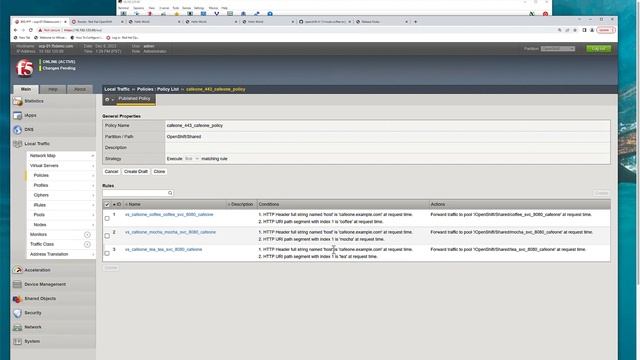
Task: Switch to the Main tab
Action: [x=26, y=89]
